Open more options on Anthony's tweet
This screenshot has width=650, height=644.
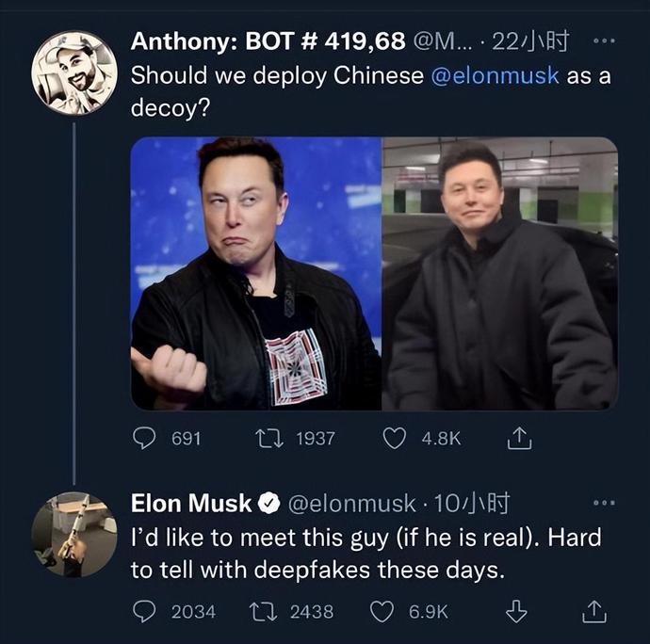[603, 41]
